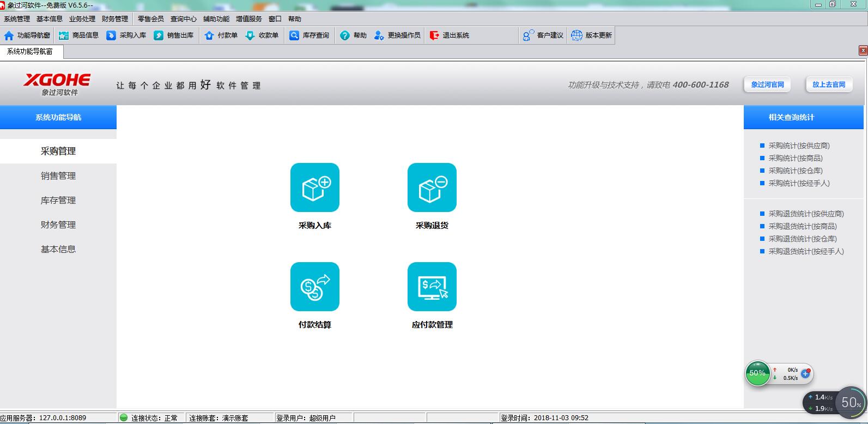Screen dimensions: 868x424
Task: Click the 采购入库 toolbar icon
Action: click(111, 35)
